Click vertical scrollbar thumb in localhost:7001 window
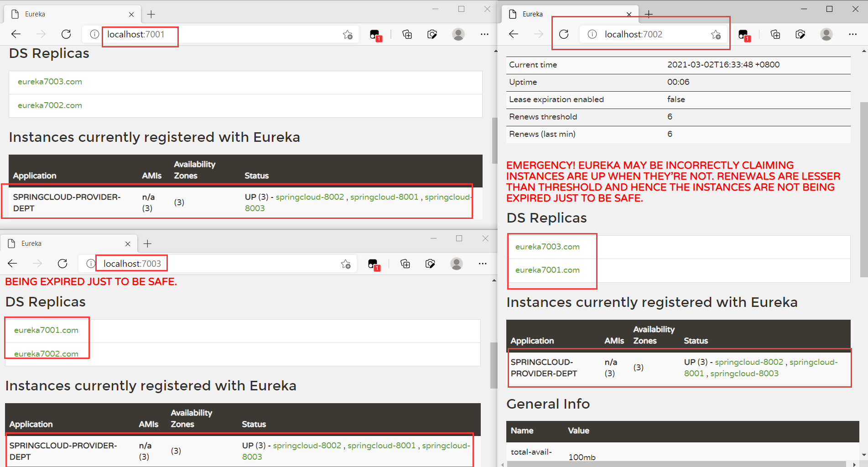Viewport: 868px width, 467px height. (494, 140)
